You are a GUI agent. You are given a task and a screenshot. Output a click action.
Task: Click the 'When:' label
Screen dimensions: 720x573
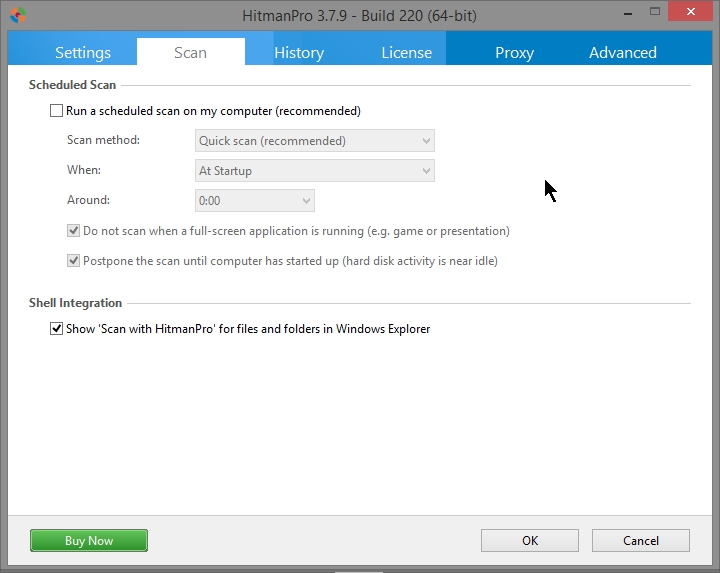[84, 170]
